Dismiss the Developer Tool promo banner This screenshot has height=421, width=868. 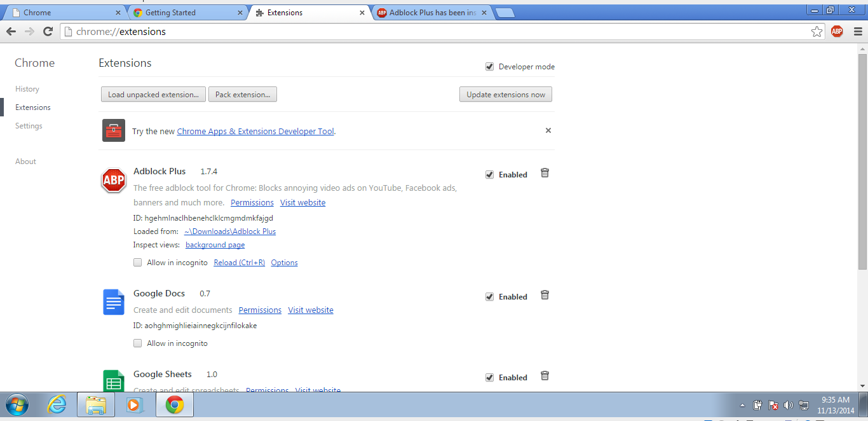coord(548,130)
